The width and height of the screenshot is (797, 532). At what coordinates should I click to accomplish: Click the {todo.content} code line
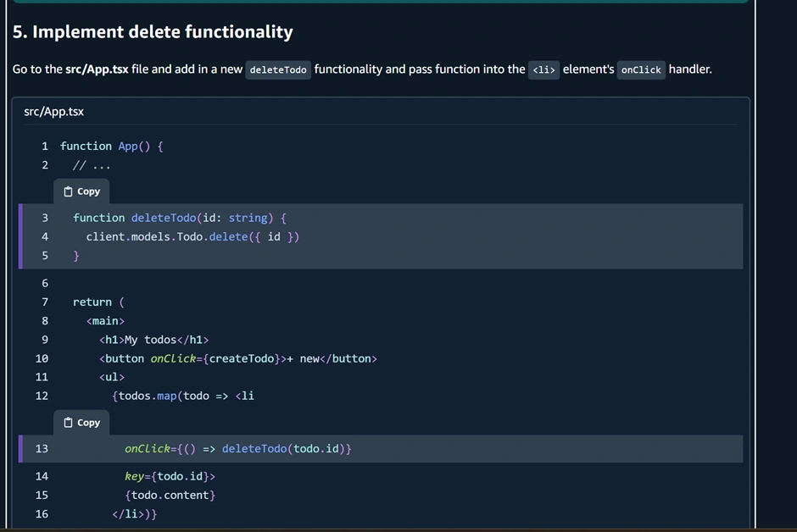pyautogui.click(x=170, y=495)
